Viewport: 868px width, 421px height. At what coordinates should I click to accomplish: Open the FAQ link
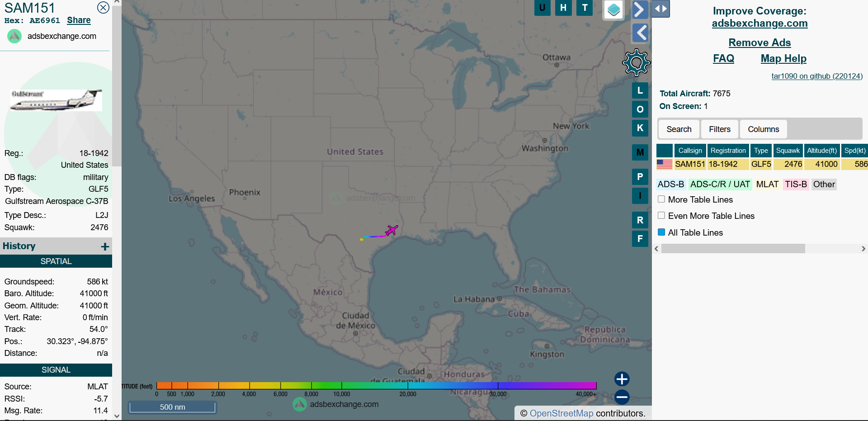(x=723, y=59)
